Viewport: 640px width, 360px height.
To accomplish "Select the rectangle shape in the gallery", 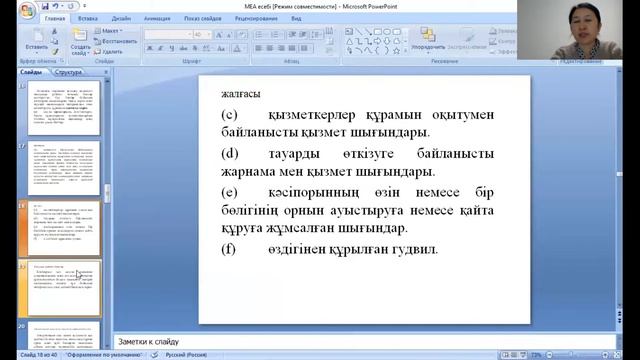I will click(x=378, y=31).
